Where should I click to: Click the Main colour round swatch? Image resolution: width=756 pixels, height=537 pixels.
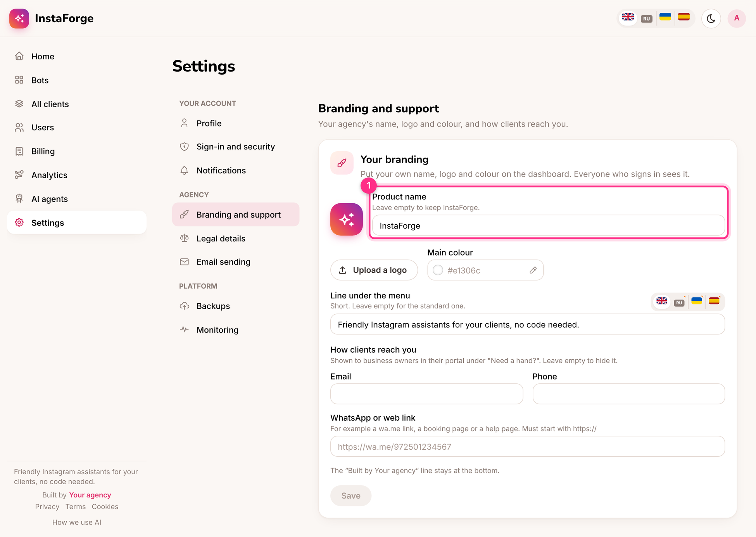(x=438, y=270)
